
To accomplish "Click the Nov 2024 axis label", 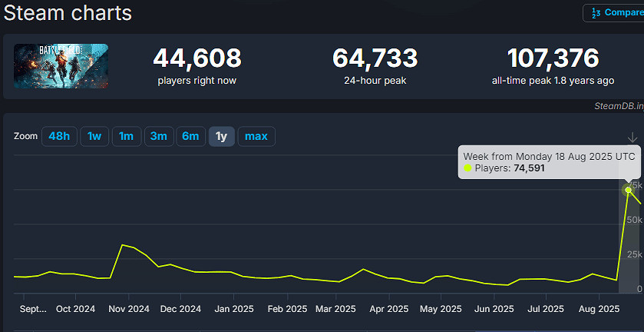I will [128, 310].
